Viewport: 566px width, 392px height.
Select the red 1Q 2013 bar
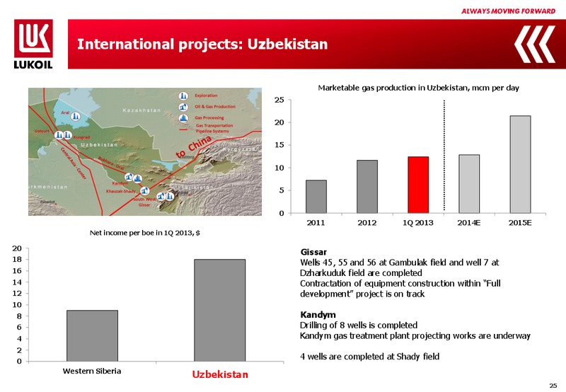coord(418,185)
